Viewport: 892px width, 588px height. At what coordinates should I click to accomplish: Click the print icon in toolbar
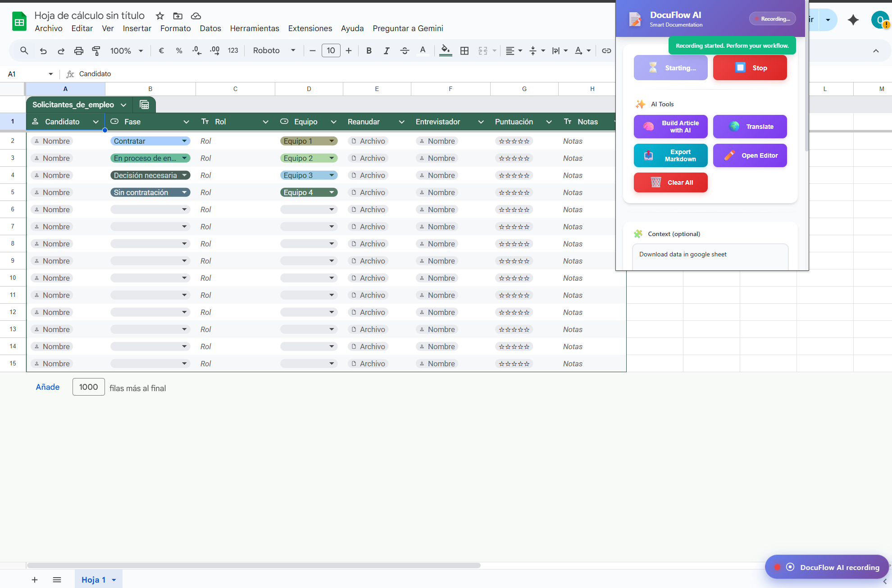(x=78, y=51)
